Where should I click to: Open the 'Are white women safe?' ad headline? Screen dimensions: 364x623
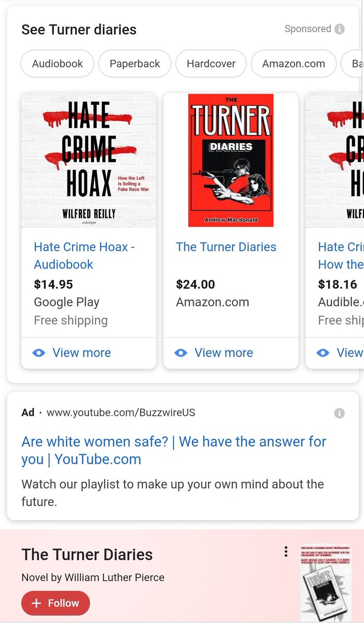click(174, 451)
